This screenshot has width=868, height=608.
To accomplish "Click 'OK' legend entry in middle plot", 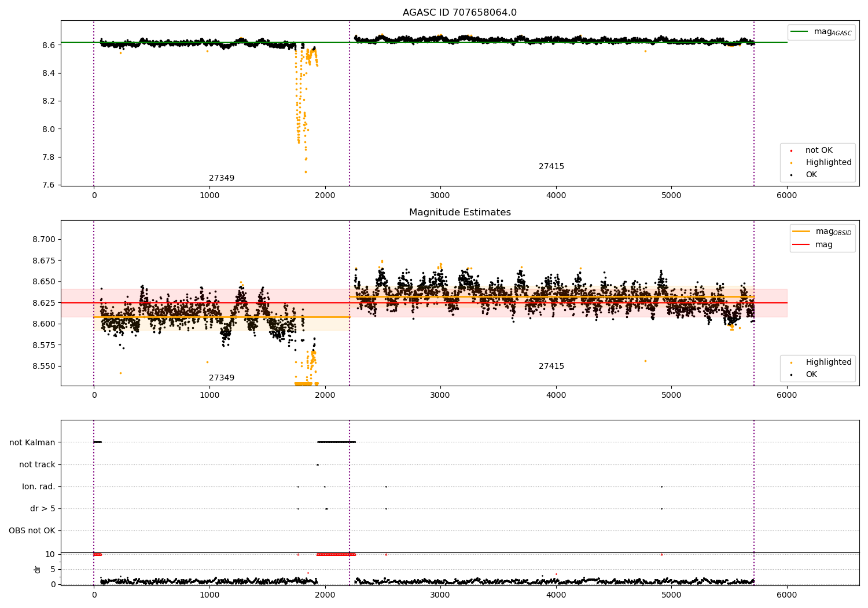I will 811,375.
